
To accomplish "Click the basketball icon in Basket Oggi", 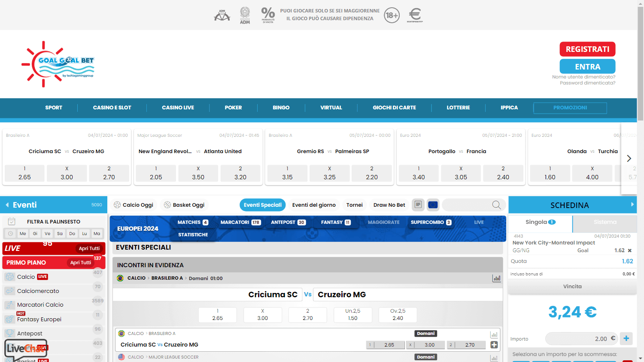I will (x=167, y=205).
